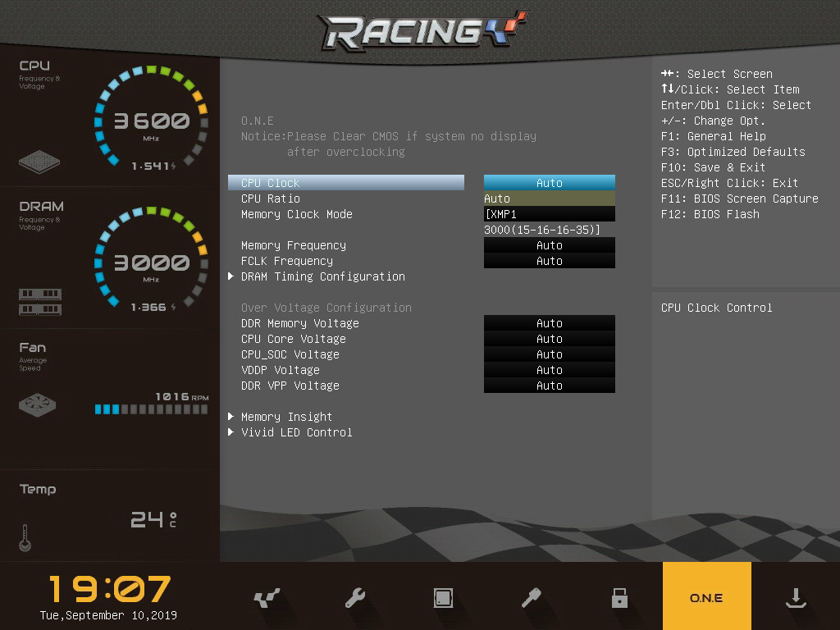Select the CPU Core Voltage label

(294, 339)
